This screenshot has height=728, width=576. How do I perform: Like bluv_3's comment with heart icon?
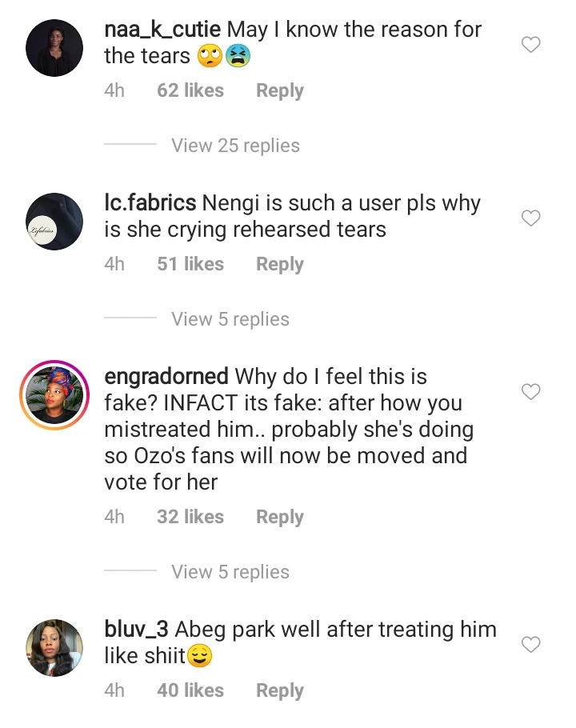point(530,644)
